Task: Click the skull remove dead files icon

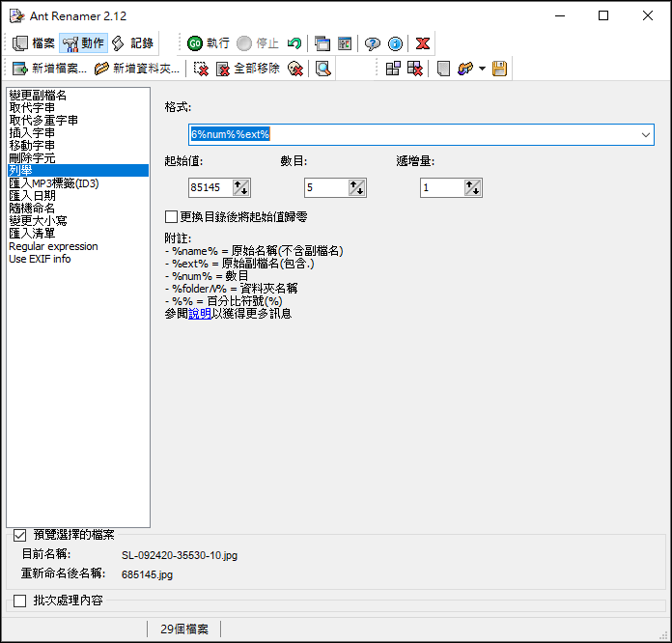Action: [295, 69]
